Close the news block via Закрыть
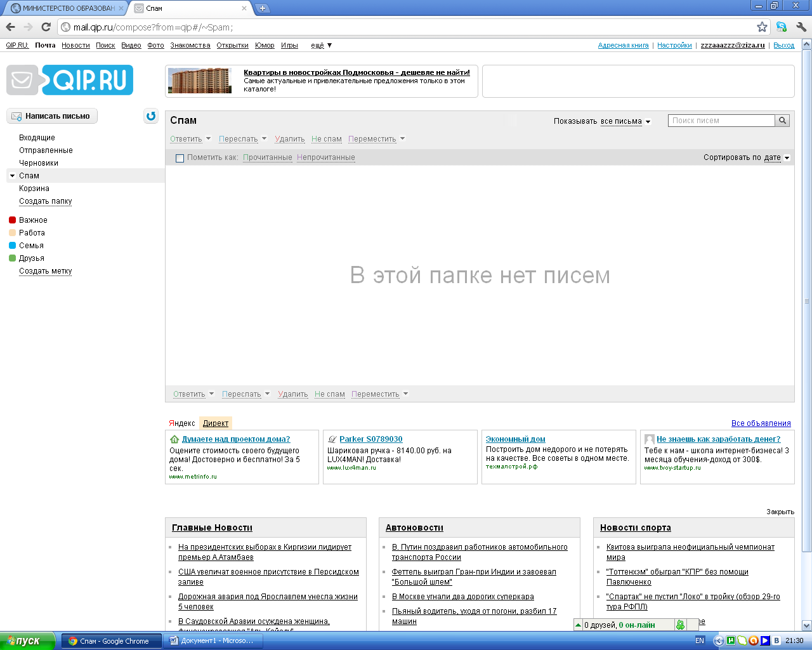 [780, 512]
